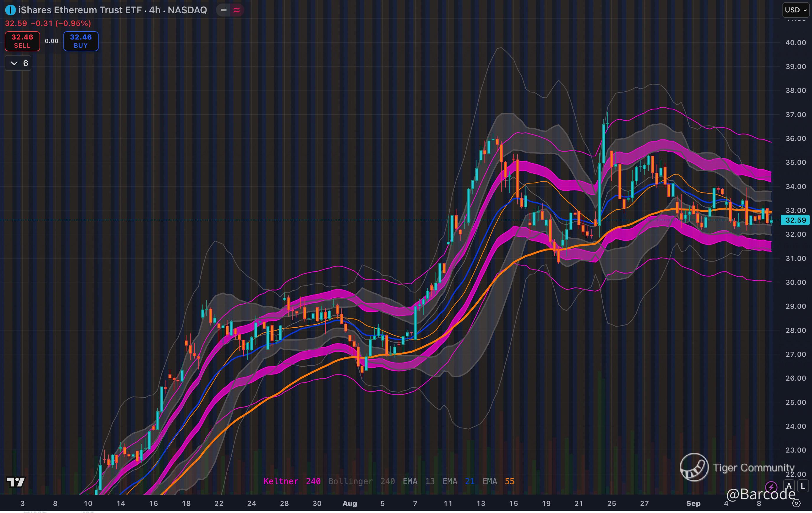Click the Tiger Community logo
The width and height of the screenshot is (812, 513).
pyautogui.click(x=694, y=467)
